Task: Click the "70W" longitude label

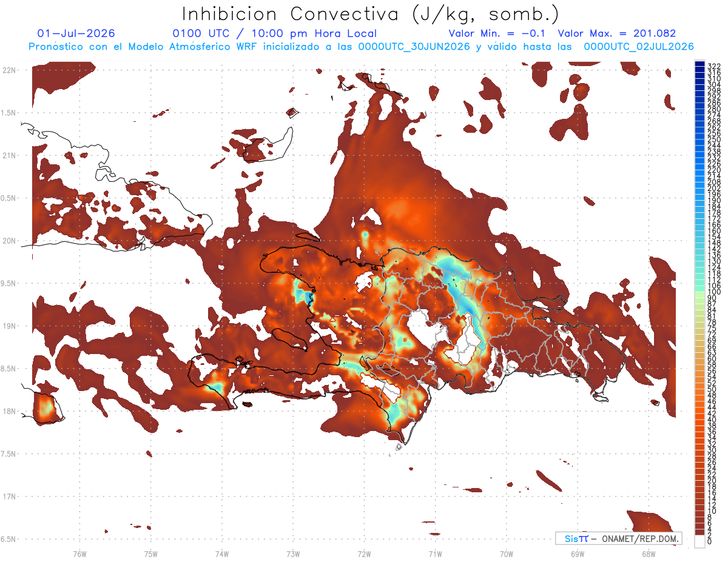Action: [x=507, y=554]
